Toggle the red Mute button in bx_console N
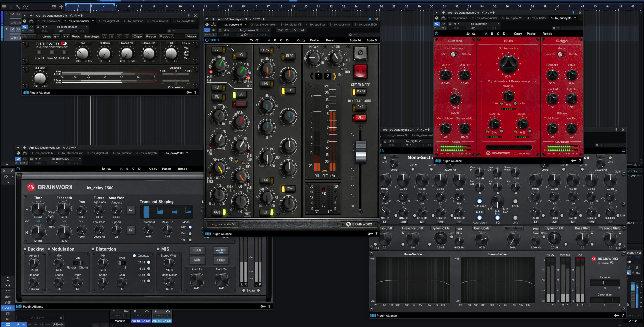The width and height of the screenshot is (644, 327). pos(360,71)
